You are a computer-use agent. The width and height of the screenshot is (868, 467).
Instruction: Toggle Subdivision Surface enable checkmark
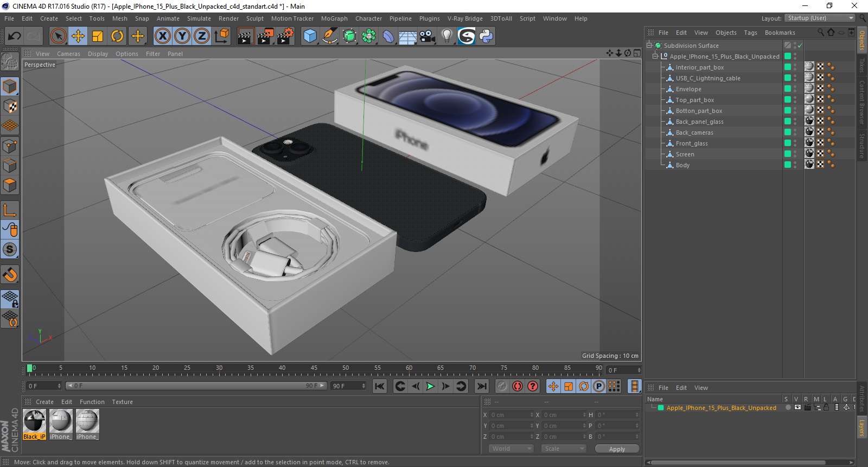[800, 46]
